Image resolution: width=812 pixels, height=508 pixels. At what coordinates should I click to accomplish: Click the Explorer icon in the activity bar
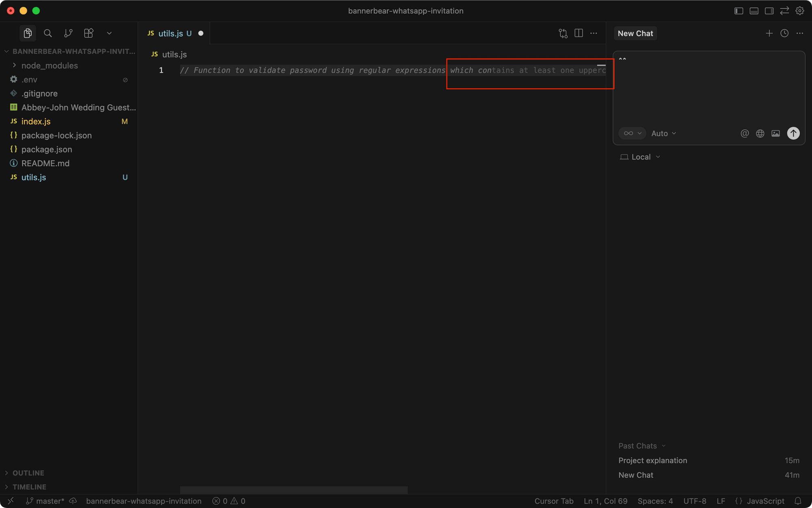tap(28, 33)
